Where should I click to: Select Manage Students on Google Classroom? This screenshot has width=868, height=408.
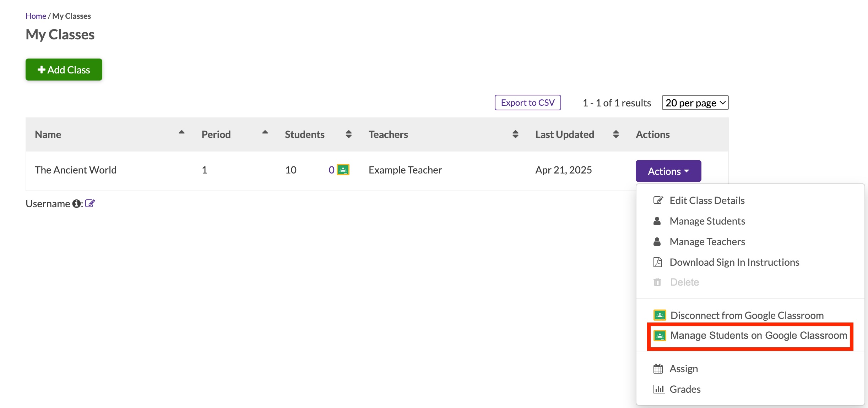coord(758,335)
